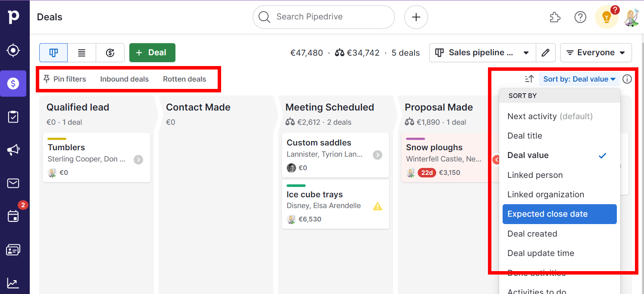Click the pencil icon to edit the pipeline

545,52
